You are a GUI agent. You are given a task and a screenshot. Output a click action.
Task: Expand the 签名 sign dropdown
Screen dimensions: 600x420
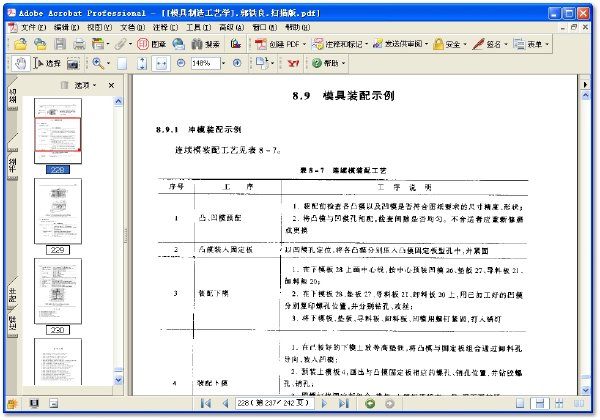coord(505,44)
